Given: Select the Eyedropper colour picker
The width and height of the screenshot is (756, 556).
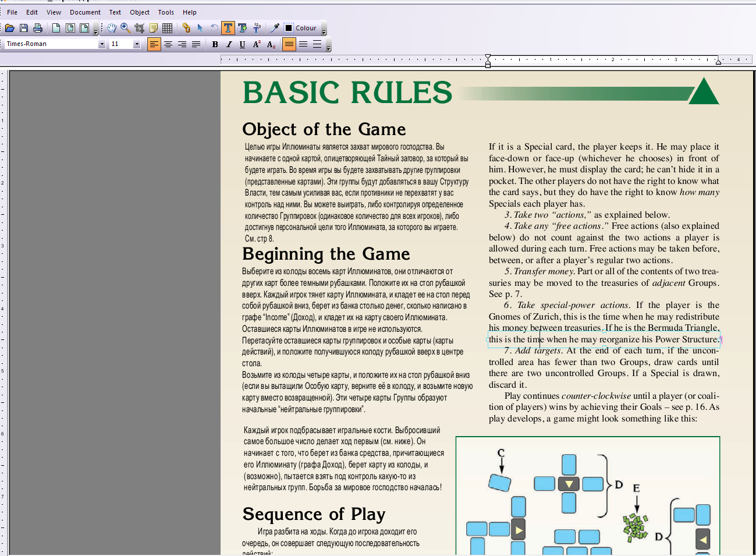Looking at the screenshot, I should pyautogui.click(x=275, y=28).
